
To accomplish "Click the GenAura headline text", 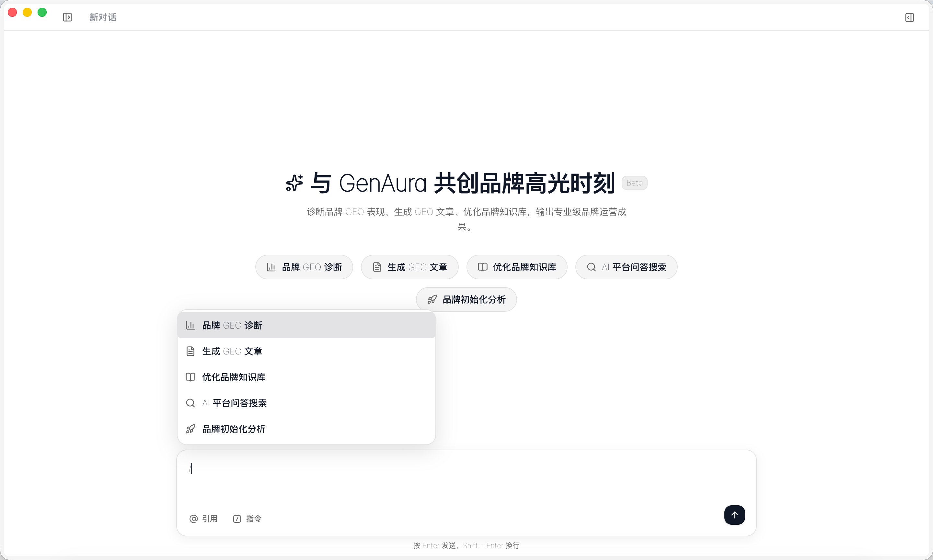I will click(x=463, y=183).
